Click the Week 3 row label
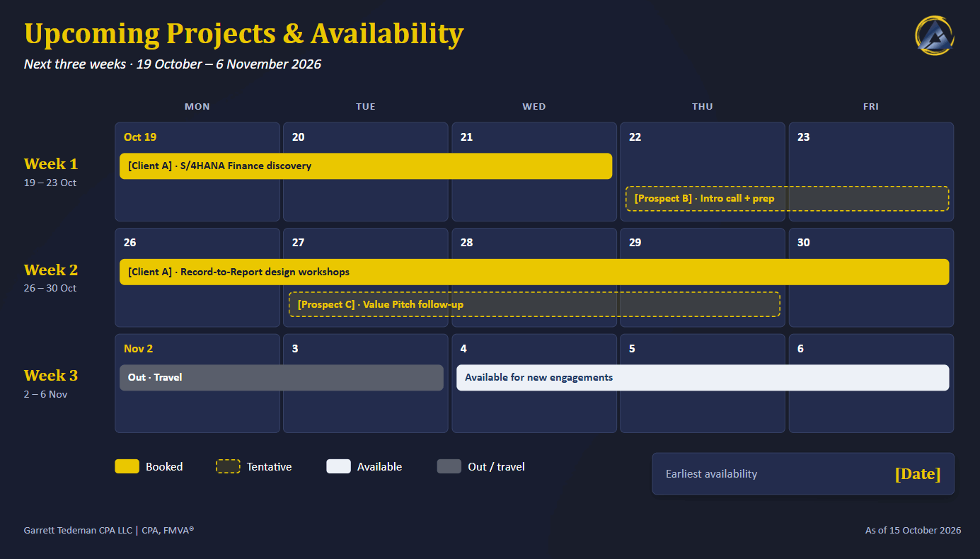 click(x=51, y=376)
